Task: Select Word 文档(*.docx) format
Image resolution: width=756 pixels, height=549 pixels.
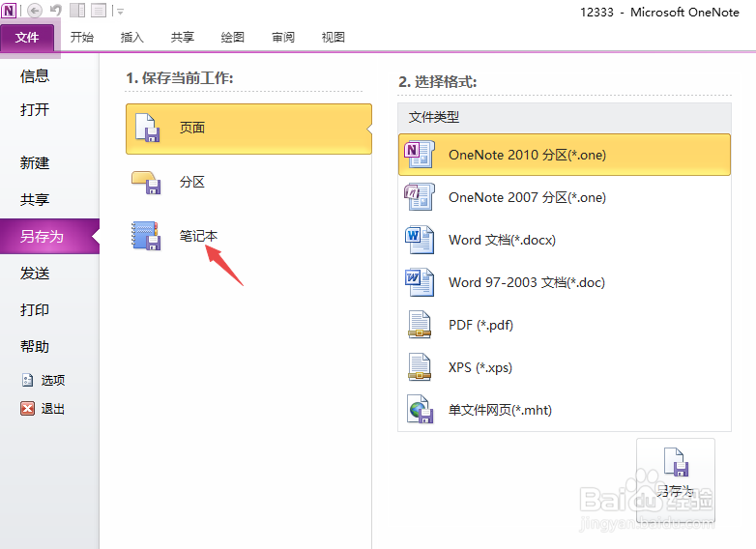Action: [x=565, y=240]
